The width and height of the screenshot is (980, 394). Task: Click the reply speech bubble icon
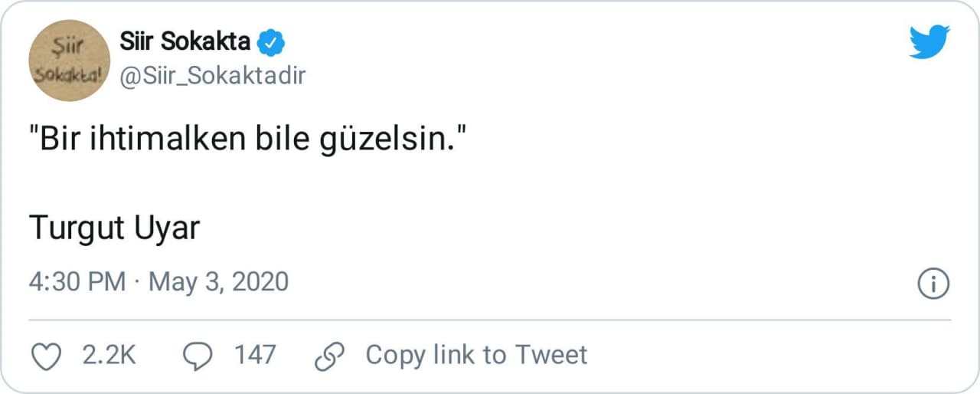(199, 356)
